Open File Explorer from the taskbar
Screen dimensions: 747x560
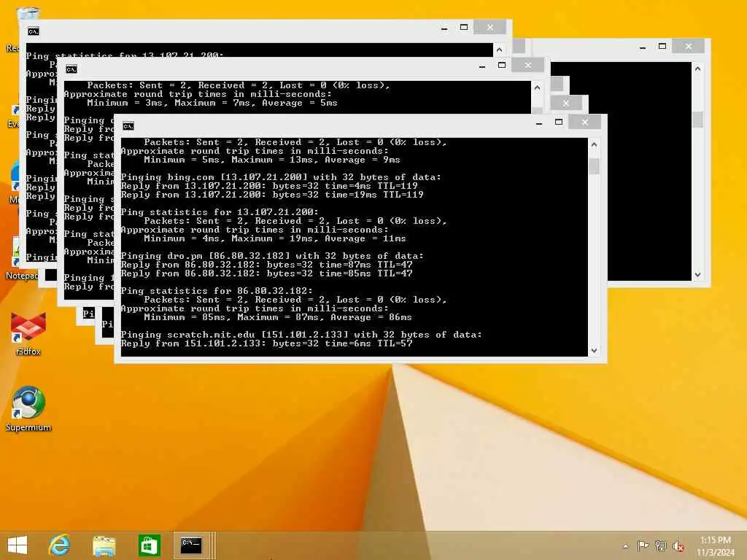tap(104, 545)
